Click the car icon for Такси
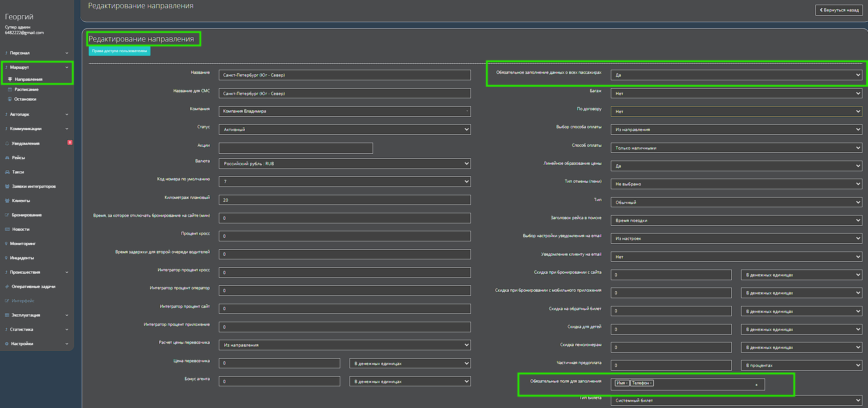The image size is (868, 408). (7, 172)
